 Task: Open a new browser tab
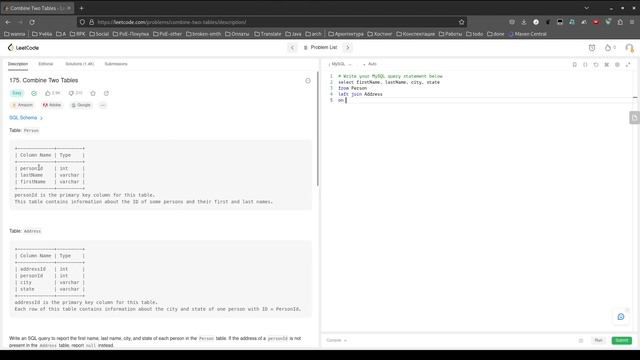tap(81, 8)
